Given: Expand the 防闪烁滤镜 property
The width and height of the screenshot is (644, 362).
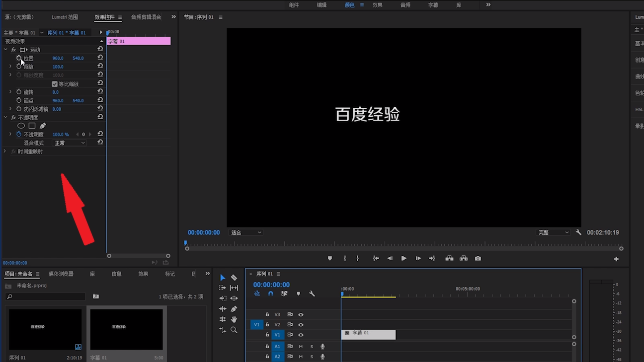Looking at the screenshot, I should click(10, 109).
